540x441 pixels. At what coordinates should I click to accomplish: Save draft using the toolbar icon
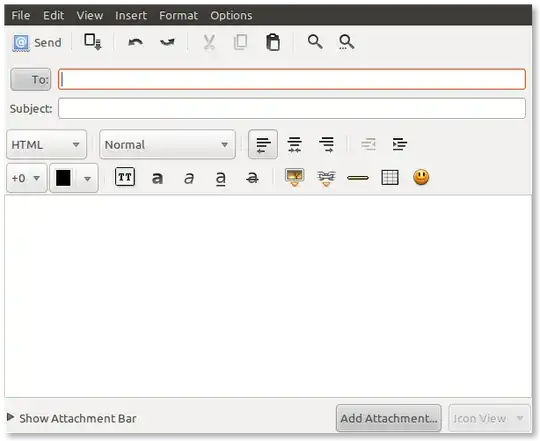93,42
